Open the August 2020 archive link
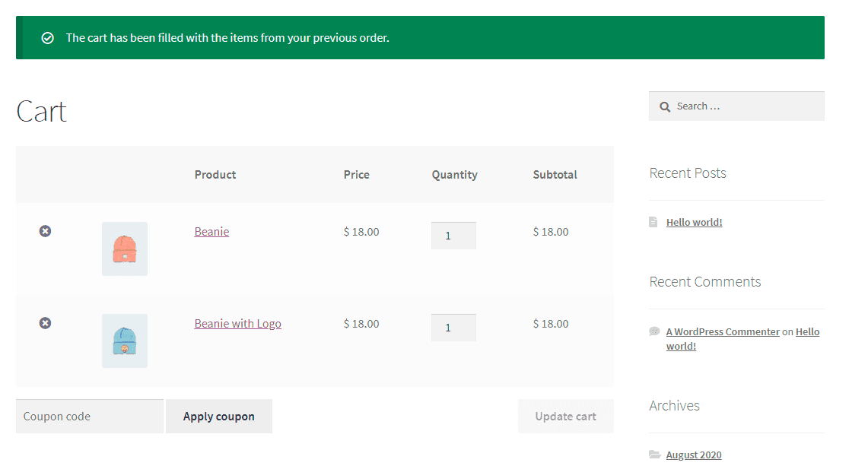This screenshot has height=469, width=868. 693,454
